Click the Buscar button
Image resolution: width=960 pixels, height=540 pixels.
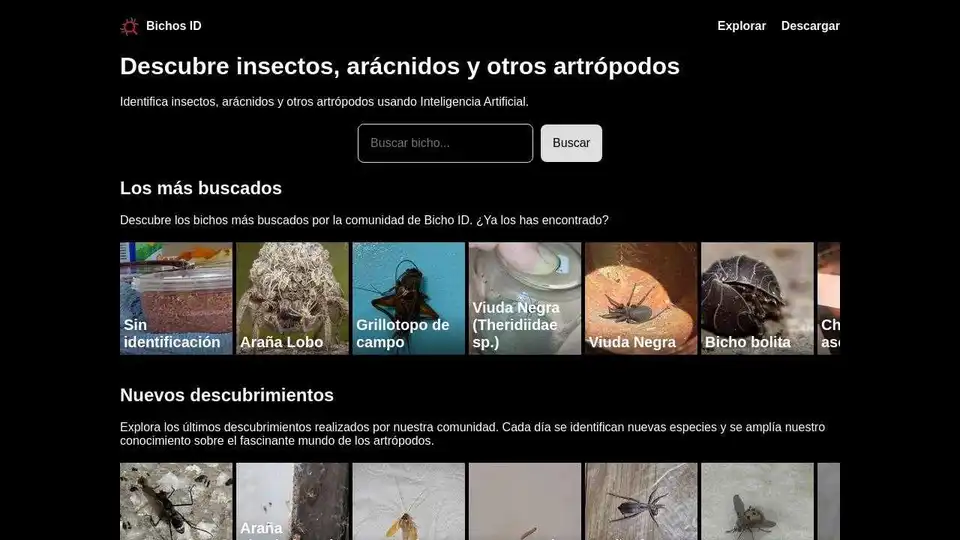pos(571,143)
